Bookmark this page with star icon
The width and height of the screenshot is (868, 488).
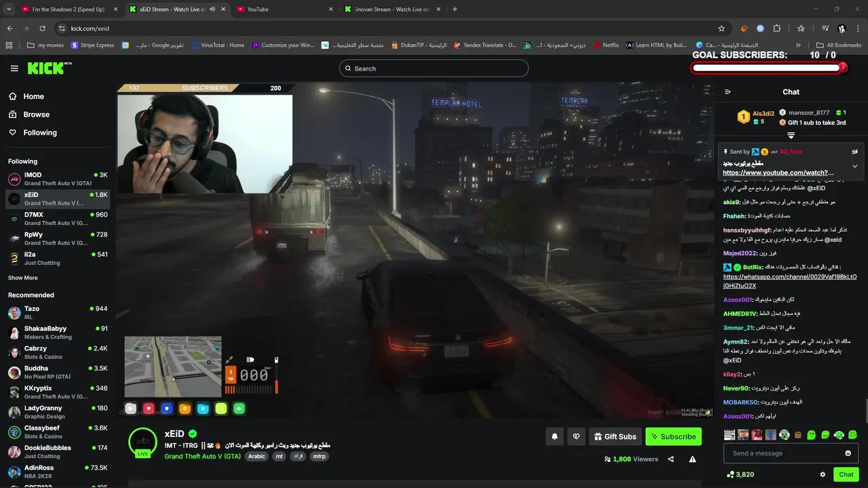tap(721, 28)
